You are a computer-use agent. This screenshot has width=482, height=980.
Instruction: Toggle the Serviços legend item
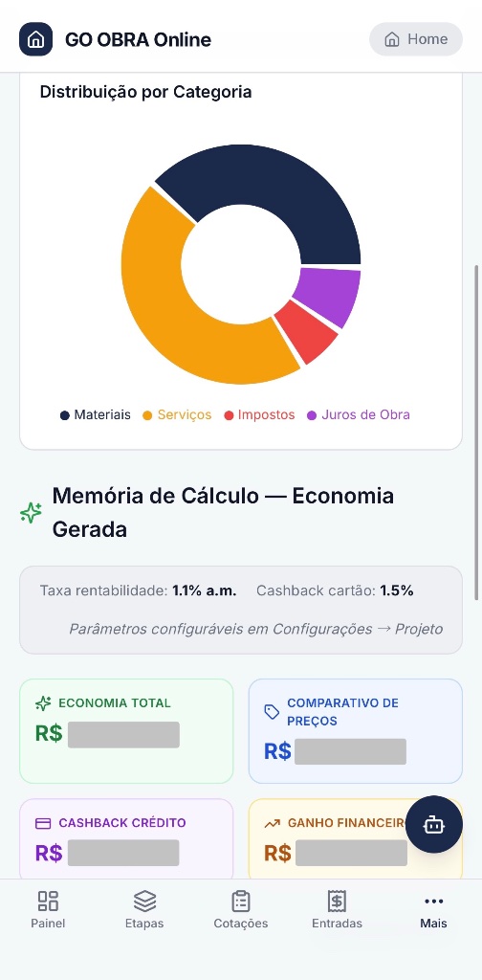tap(177, 415)
